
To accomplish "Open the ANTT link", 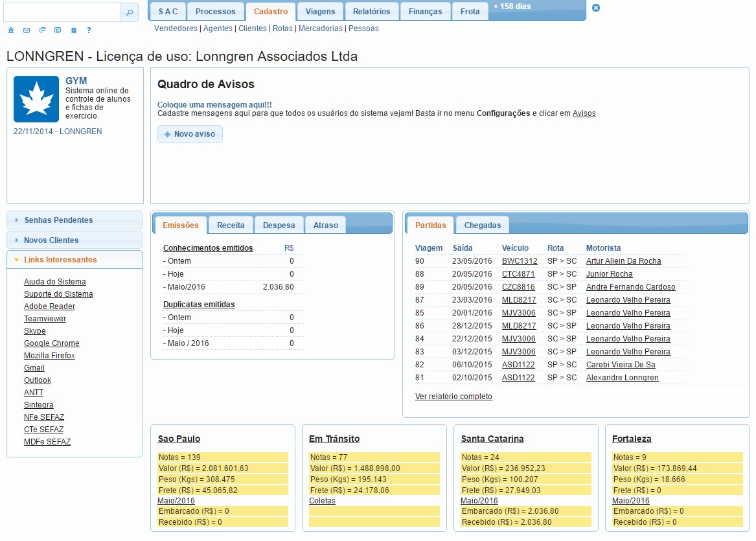I will (34, 393).
